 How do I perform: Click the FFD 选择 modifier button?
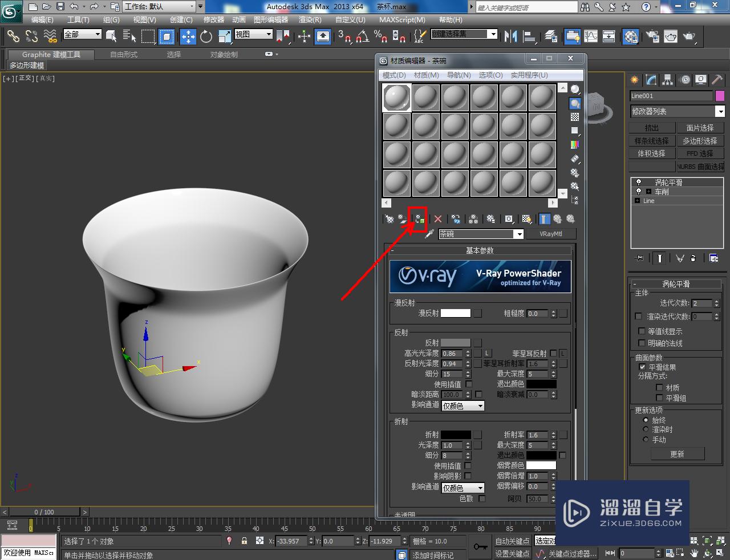point(700,153)
